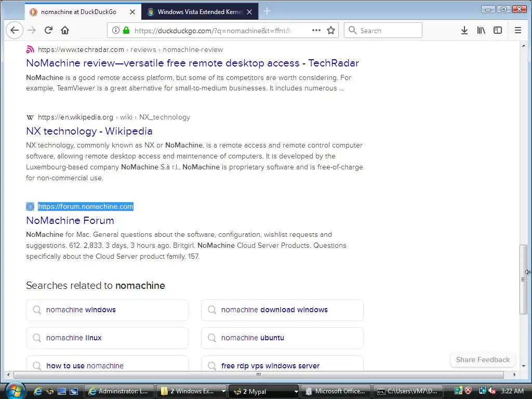Open NX technology - Wikipedia result
This screenshot has width=532, height=399.
[x=89, y=131]
